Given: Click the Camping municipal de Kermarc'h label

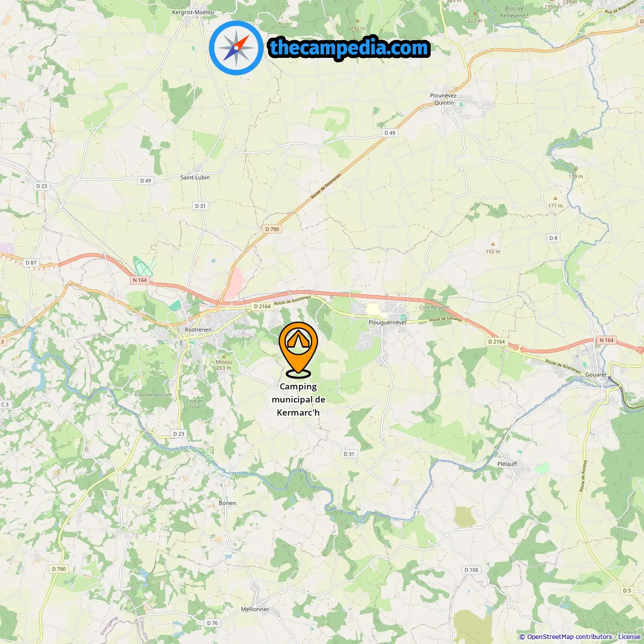Looking at the screenshot, I should [x=298, y=399].
